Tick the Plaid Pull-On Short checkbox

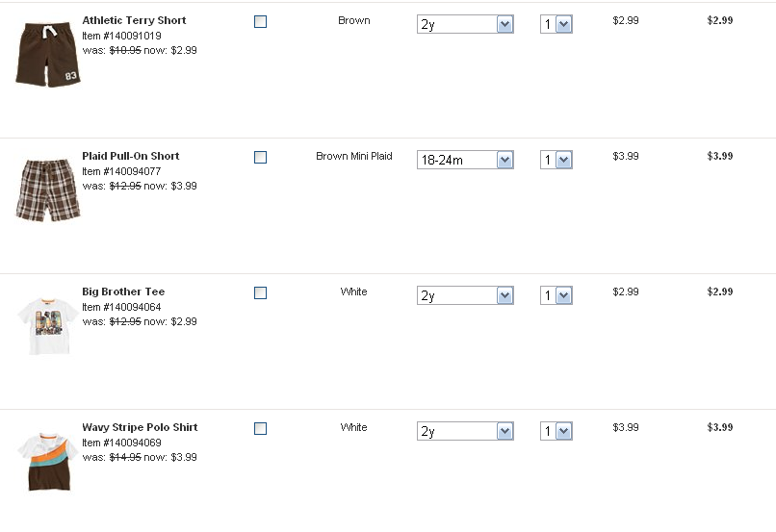tap(260, 157)
